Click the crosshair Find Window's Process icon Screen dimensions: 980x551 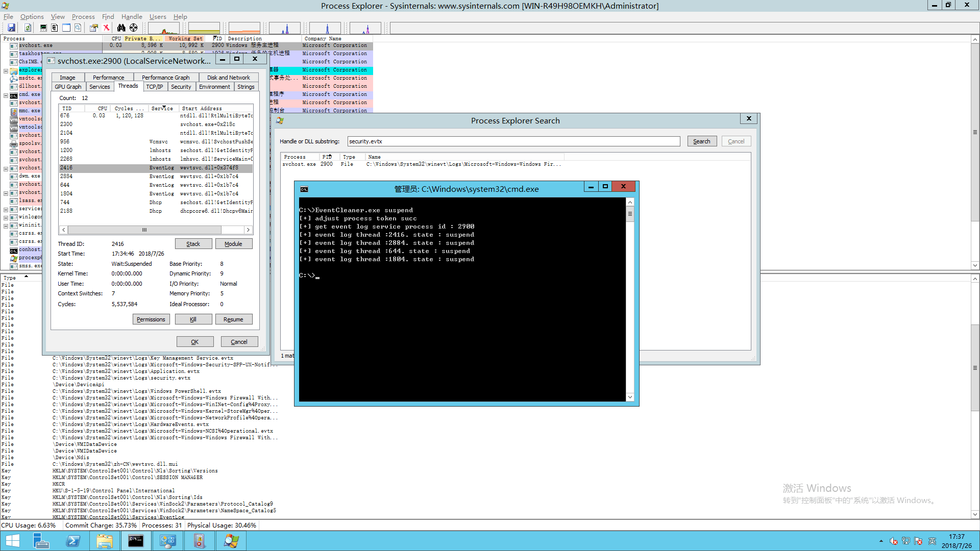pos(133,28)
